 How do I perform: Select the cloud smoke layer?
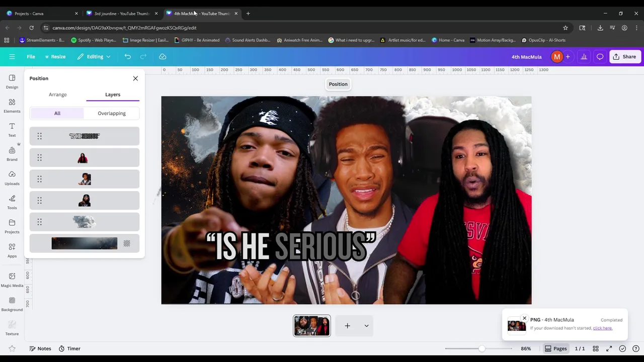(85, 222)
